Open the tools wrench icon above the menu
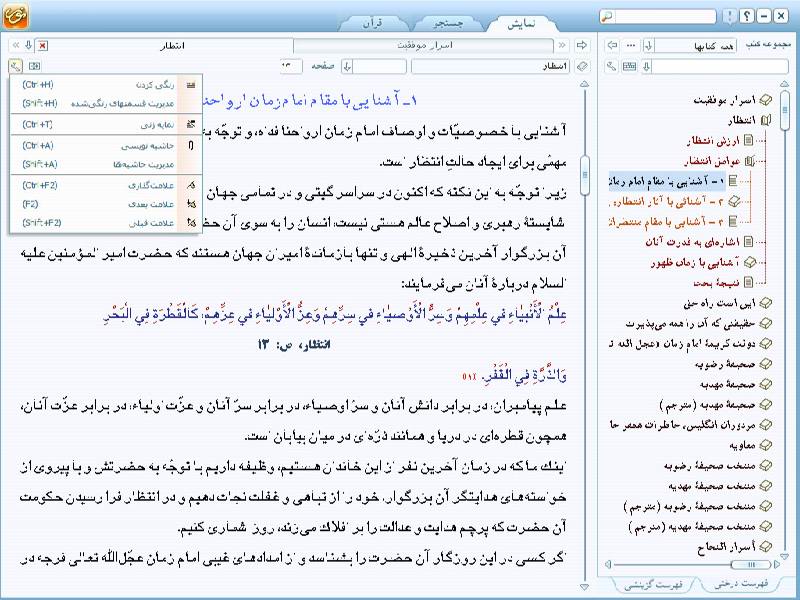The width and height of the screenshot is (800, 600). 15,66
